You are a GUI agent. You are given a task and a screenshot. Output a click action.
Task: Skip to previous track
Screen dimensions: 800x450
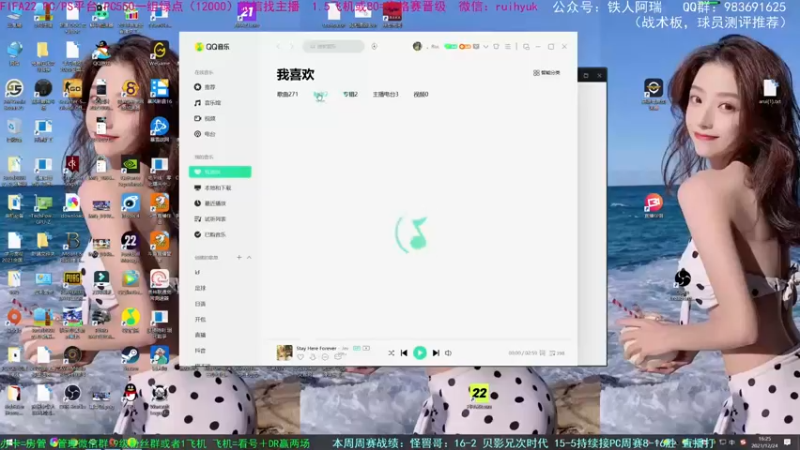(x=404, y=353)
